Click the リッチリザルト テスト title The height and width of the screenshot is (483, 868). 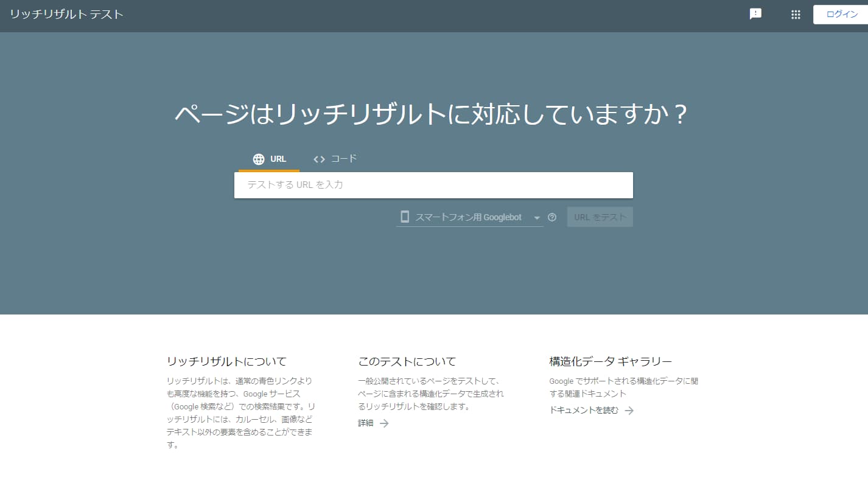[x=66, y=15]
